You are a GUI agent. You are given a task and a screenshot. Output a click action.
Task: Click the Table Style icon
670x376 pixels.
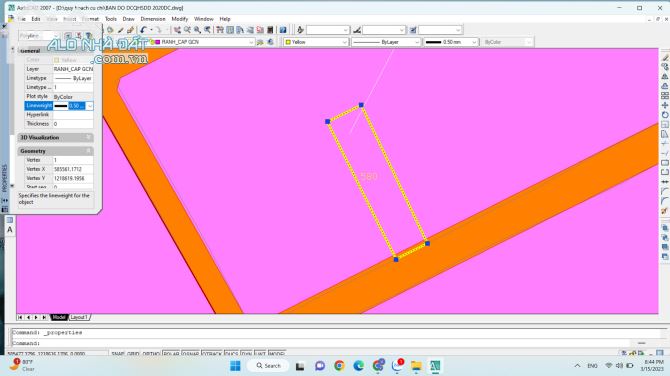tap(413, 30)
